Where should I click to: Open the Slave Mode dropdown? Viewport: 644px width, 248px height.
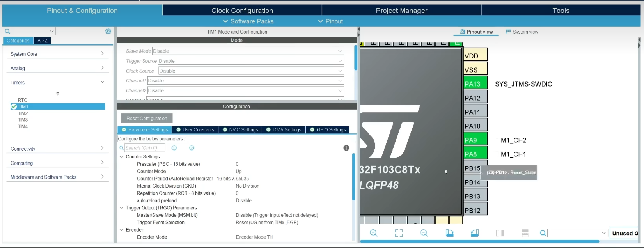(x=248, y=51)
